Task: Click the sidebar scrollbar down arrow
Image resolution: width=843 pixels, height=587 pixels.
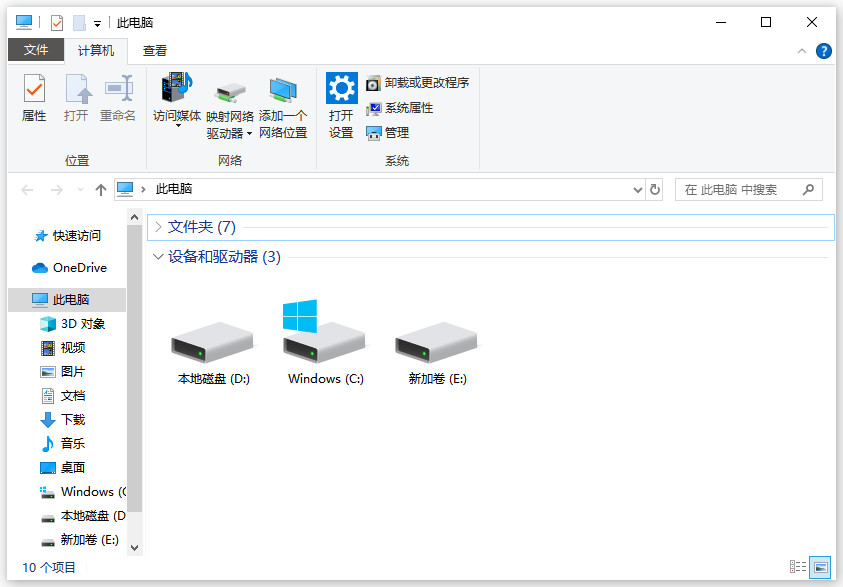Action: click(134, 548)
